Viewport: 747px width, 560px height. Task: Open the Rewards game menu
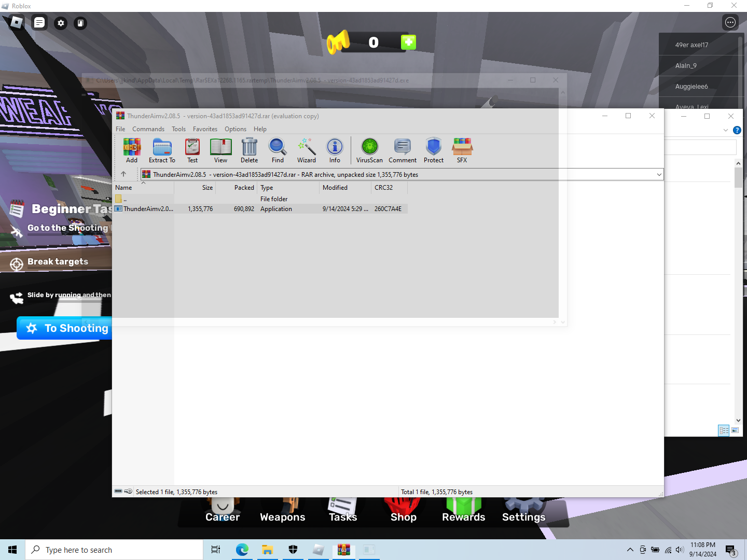[x=463, y=511]
